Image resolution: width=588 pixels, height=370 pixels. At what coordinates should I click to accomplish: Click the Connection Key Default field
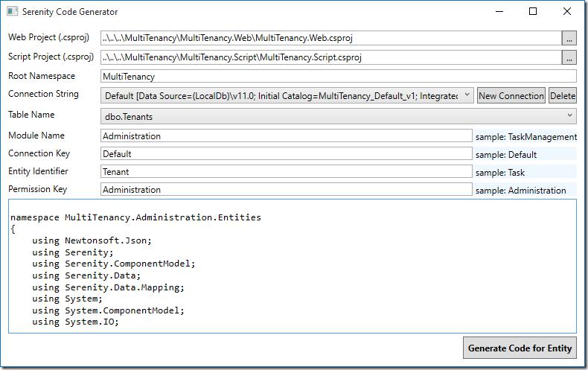(x=286, y=153)
